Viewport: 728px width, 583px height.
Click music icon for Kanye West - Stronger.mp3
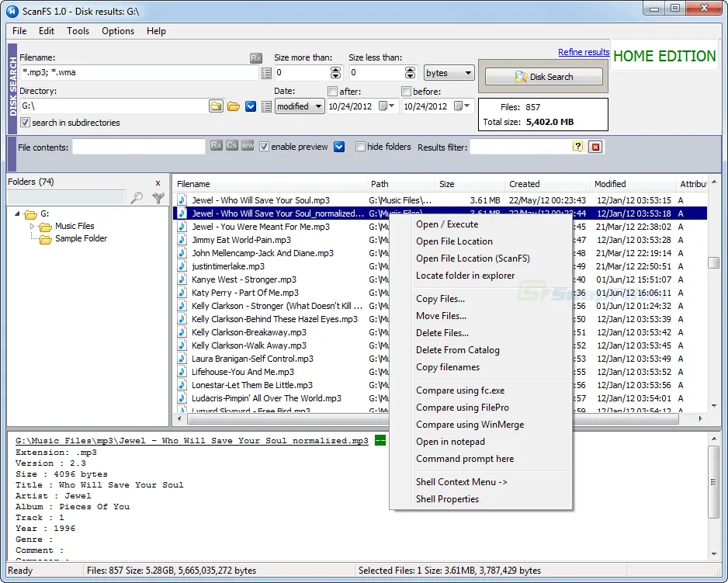click(182, 279)
